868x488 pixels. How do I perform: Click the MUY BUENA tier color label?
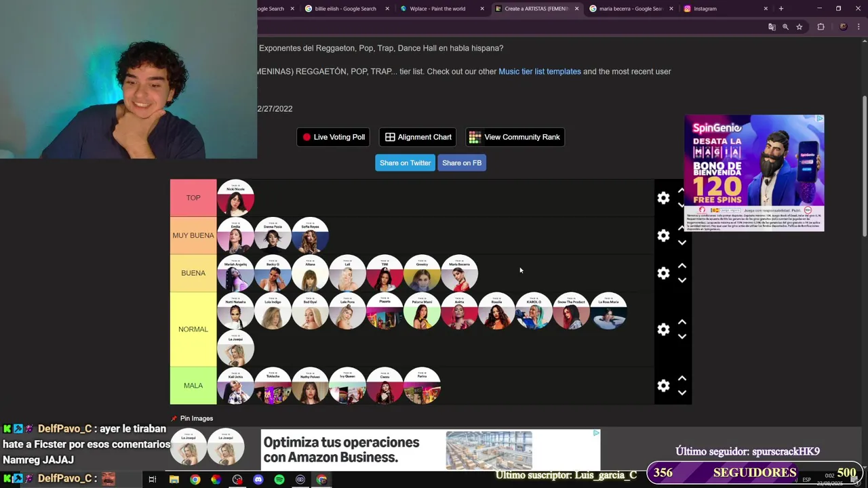[193, 235]
